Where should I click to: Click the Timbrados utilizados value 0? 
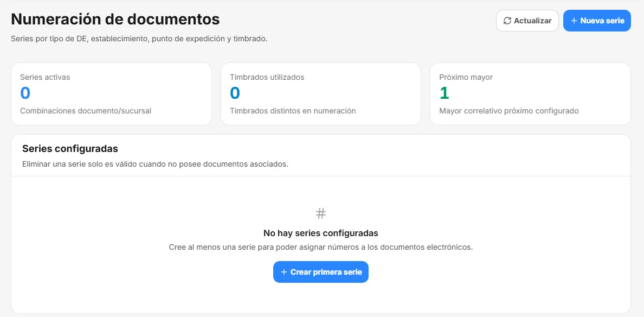click(x=235, y=93)
